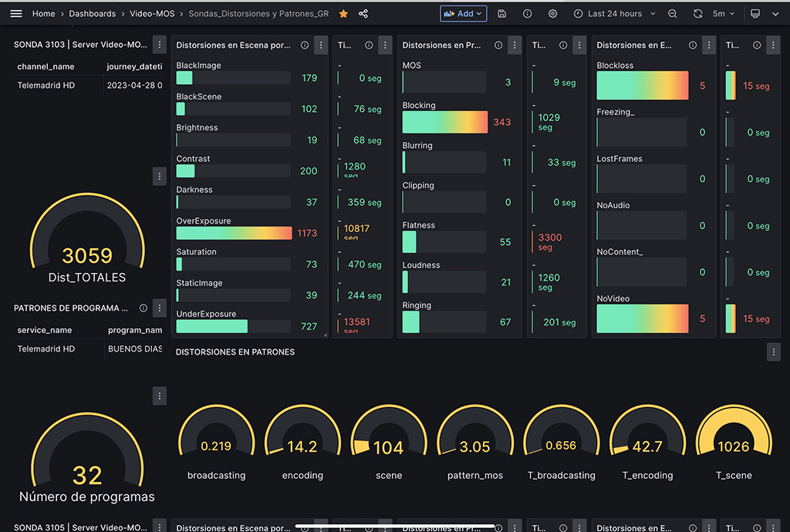This screenshot has width=790, height=532.
Task: Click the info icon on PATRONES DE PROGRAMA panel
Action: tap(143, 308)
